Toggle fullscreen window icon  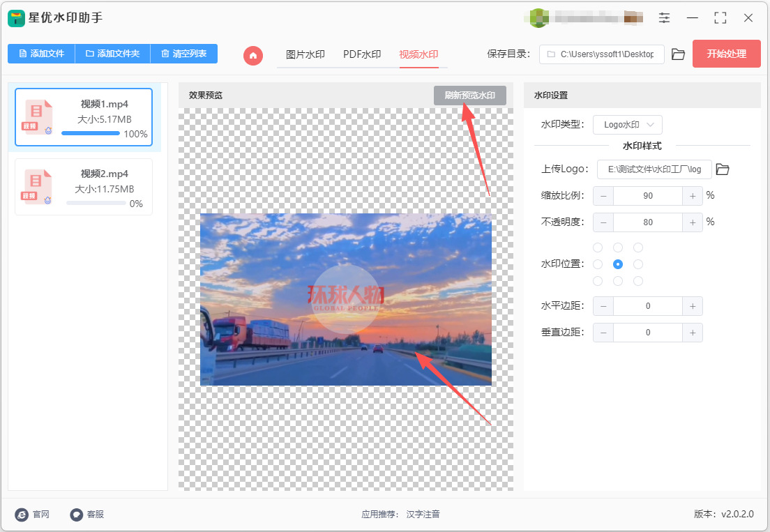coord(720,18)
